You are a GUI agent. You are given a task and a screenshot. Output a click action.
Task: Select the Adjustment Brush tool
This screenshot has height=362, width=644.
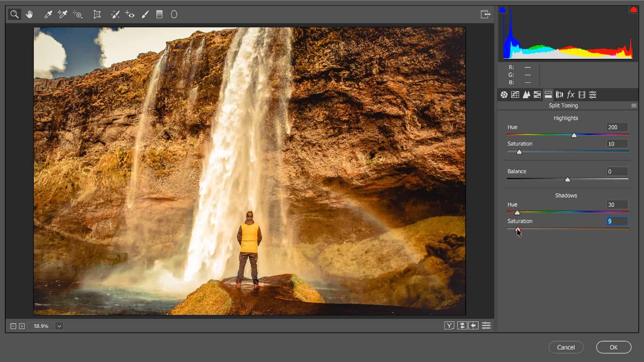tap(145, 14)
